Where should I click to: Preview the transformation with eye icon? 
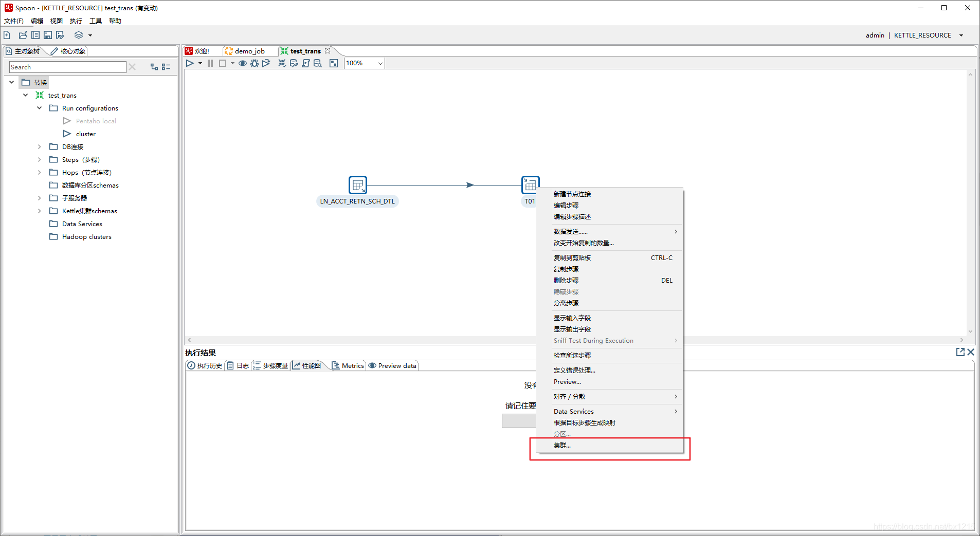click(243, 63)
